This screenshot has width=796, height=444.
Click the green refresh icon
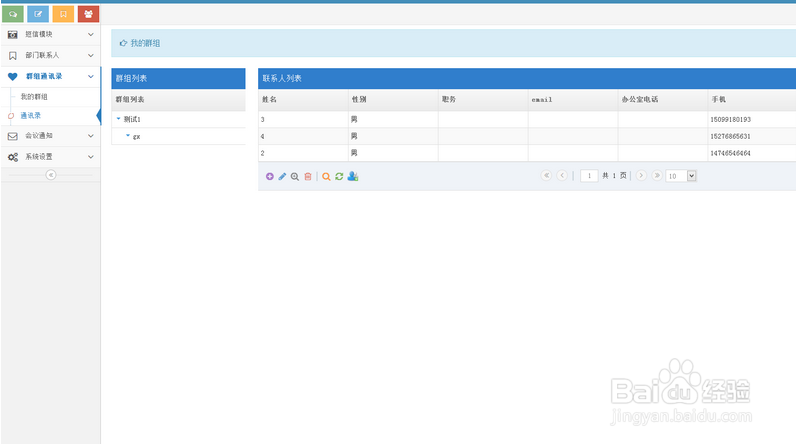coord(339,177)
